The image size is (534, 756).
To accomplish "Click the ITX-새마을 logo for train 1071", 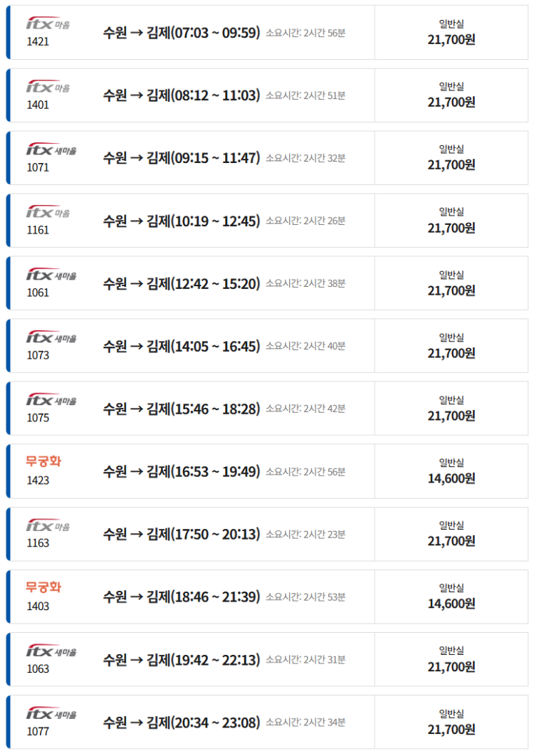I will click(x=51, y=150).
